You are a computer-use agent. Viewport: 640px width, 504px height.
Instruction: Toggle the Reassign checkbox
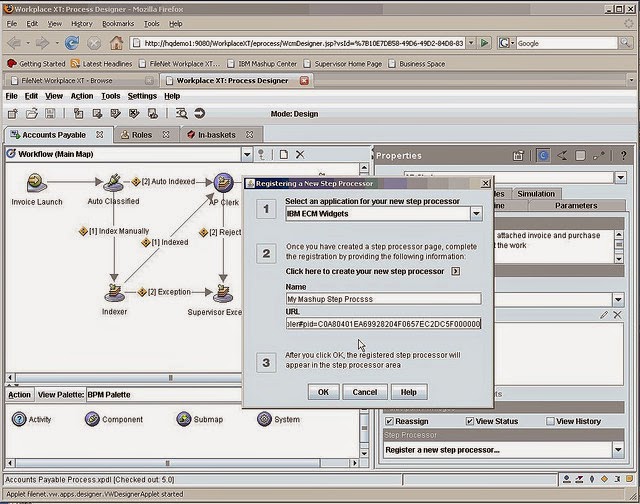[x=389, y=421]
